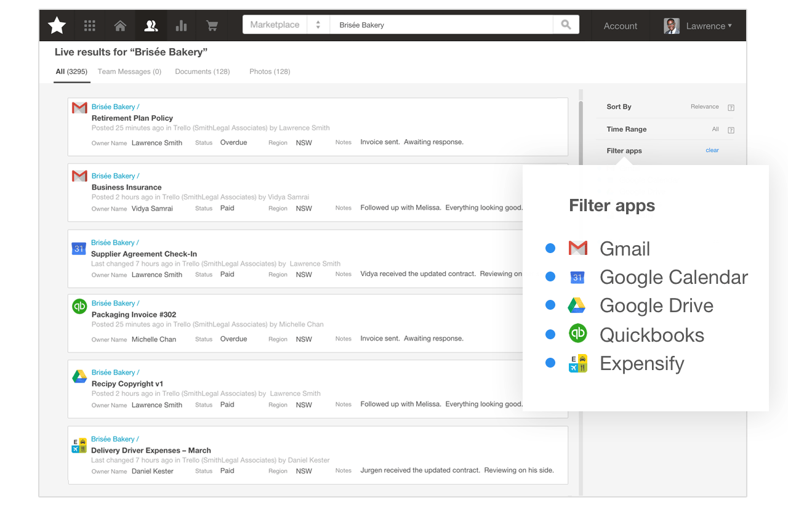Click Lawrence's profile avatar
Image resolution: width=788 pixels, height=532 pixels.
pyautogui.click(x=672, y=26)
